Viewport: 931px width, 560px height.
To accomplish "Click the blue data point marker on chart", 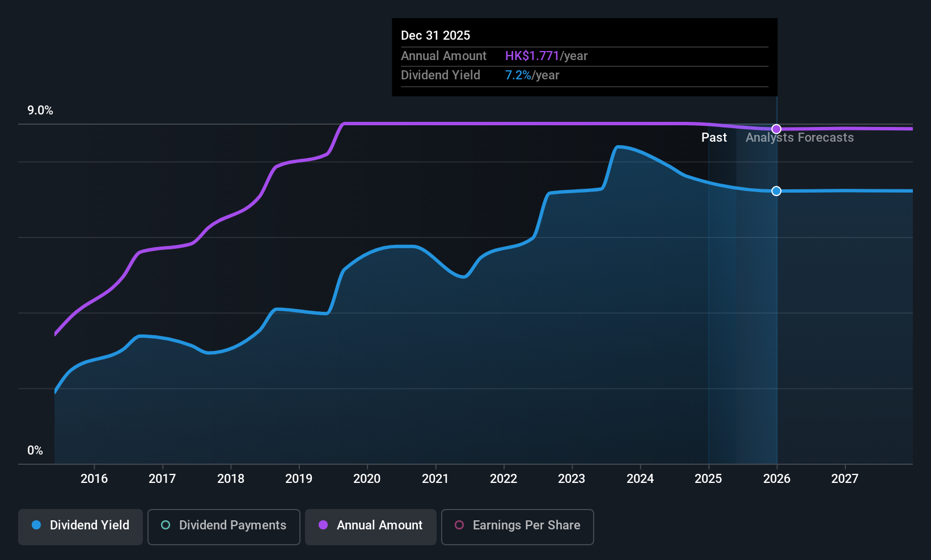I will (x=776, y=191).
